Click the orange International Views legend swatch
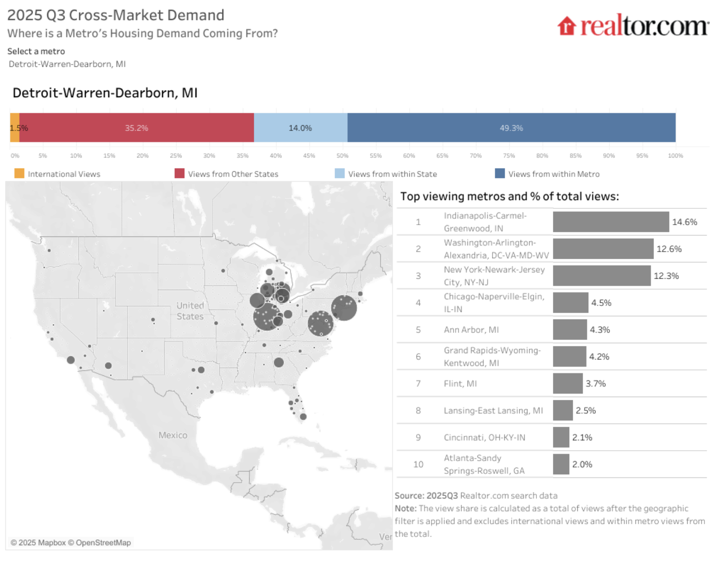The height and width of the screenshot is (561, 728). (x=19, y=173)
